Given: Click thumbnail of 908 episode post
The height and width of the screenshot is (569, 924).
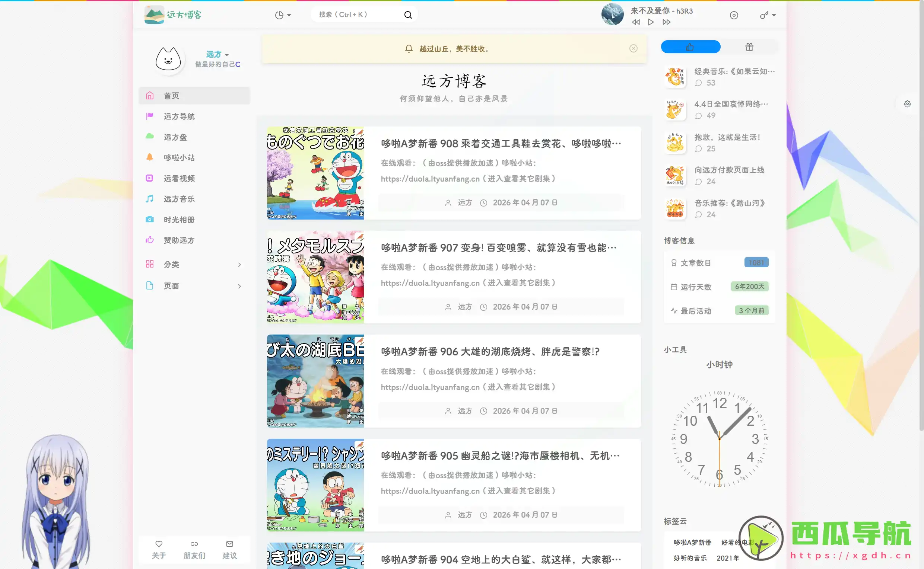Looking at the screenshot, I should (x=315, y=173).
